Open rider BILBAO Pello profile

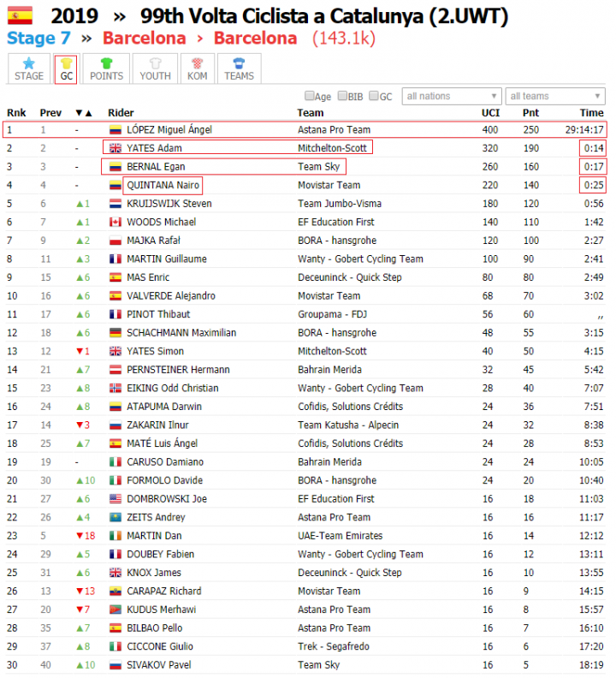tap(154, 627)
